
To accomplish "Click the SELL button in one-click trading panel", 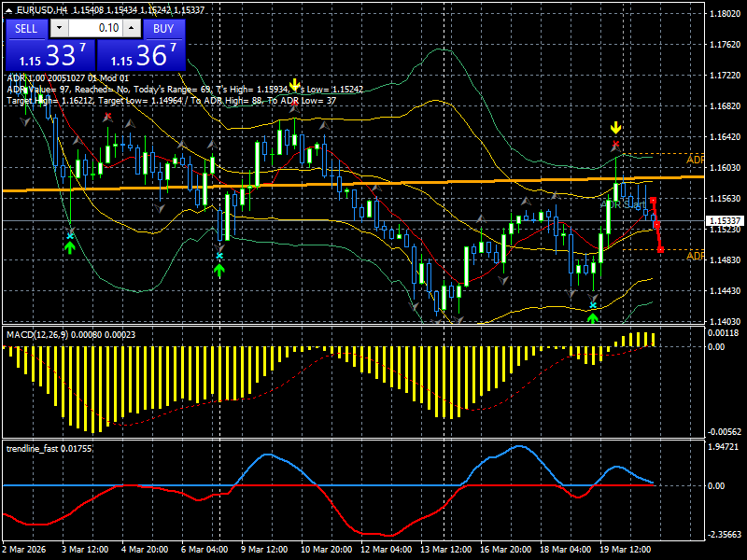I will (x=26, y=29).
